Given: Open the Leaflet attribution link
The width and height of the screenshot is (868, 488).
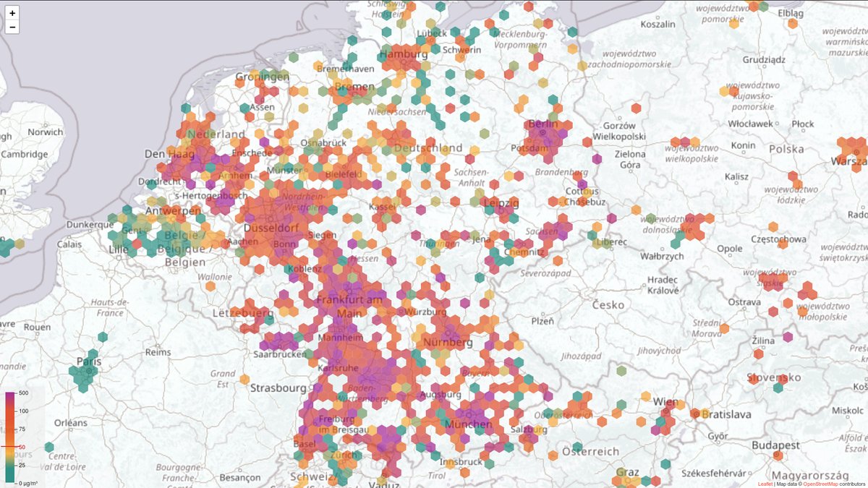Looking at the screenshot, I should point(765,484).
